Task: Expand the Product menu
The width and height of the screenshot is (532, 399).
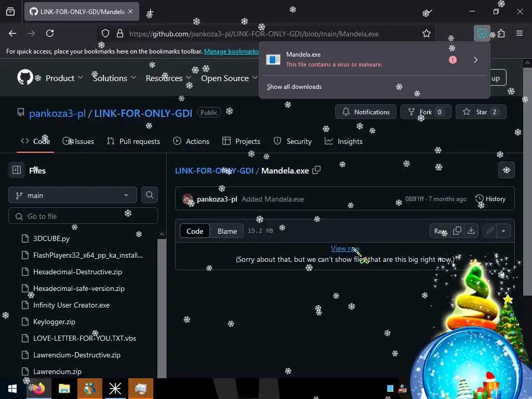Action: tap(64, 78)
